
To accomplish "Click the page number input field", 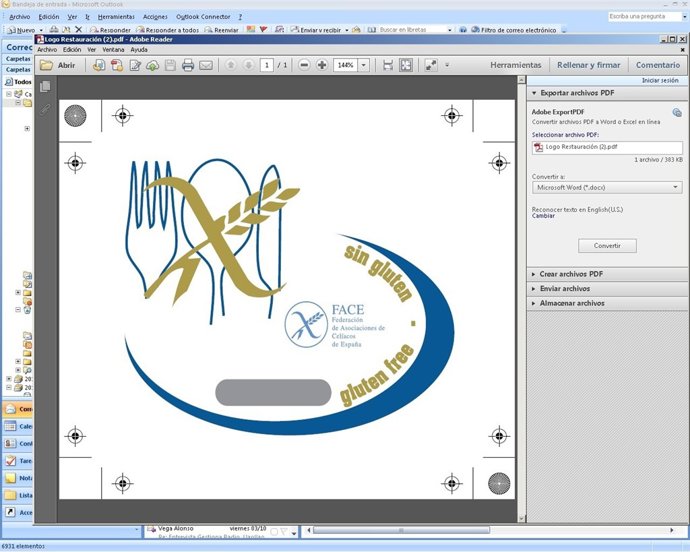I will click(267, 65).
